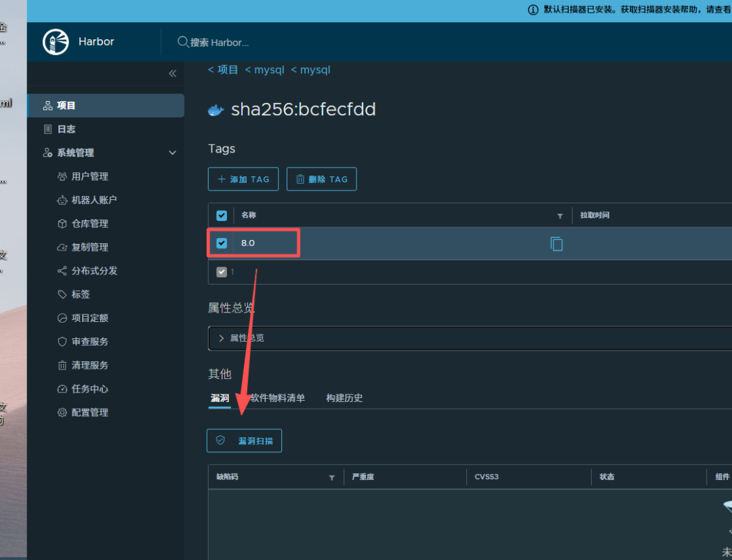Image resolution: width=732 pixels, height=560 pixels.
Task: Open 审查服务 page
Action: point(89,342)
